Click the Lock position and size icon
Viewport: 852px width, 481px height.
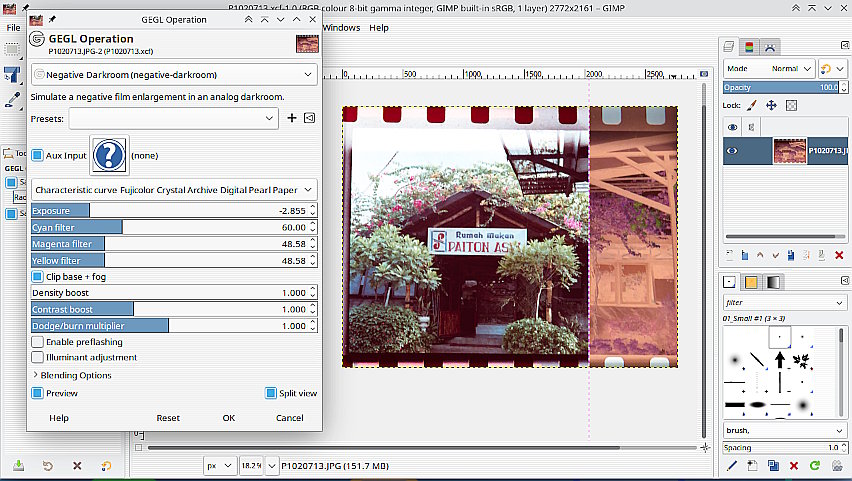point(771,105)
